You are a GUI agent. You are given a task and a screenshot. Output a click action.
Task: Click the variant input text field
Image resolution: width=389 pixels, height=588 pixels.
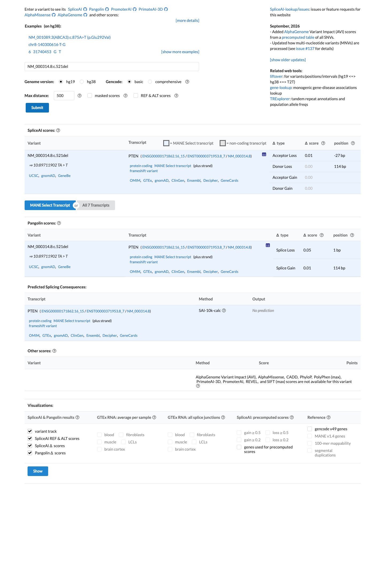click(x=112, y=67)
